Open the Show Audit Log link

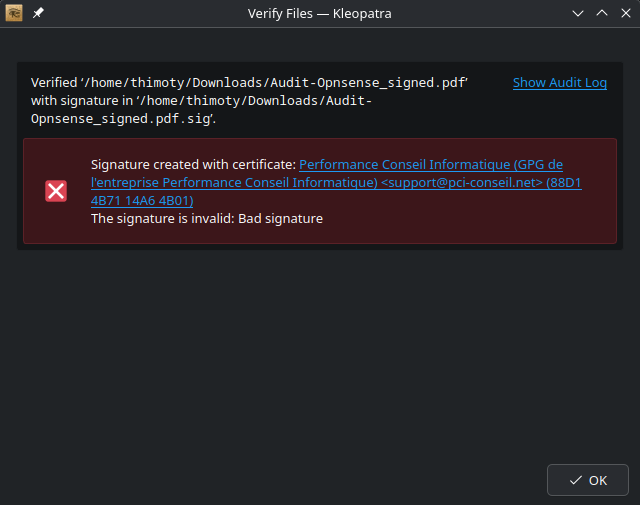coord(559,83)
